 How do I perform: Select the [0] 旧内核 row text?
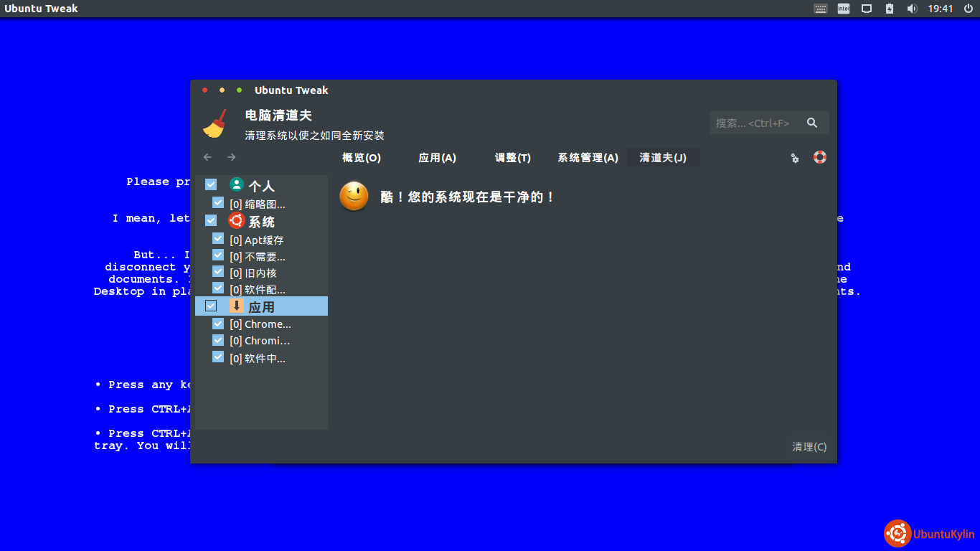click(253, 273)
